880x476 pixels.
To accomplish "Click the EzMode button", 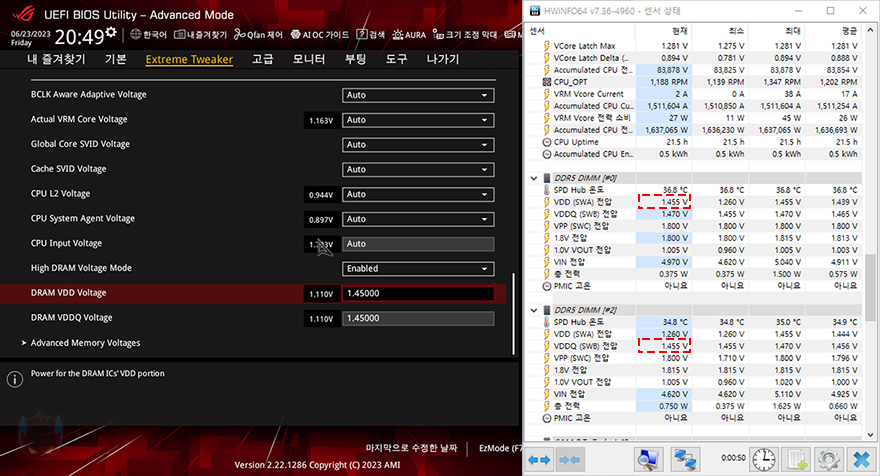I will click(x=500, y=448).
